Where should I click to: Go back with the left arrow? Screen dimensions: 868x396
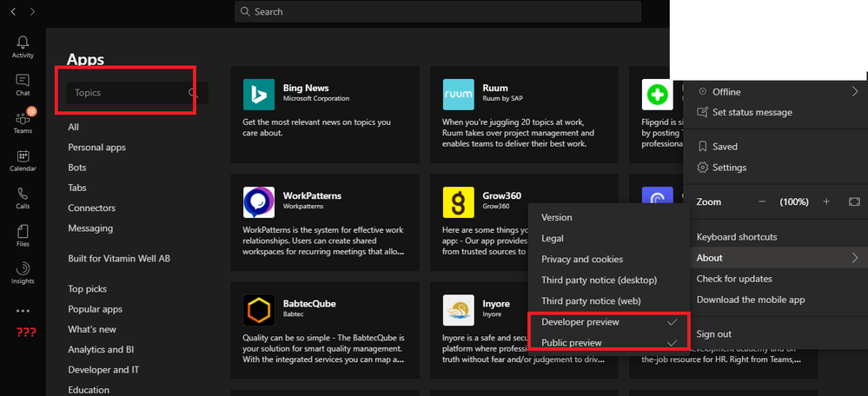click(x=13, y=11)
